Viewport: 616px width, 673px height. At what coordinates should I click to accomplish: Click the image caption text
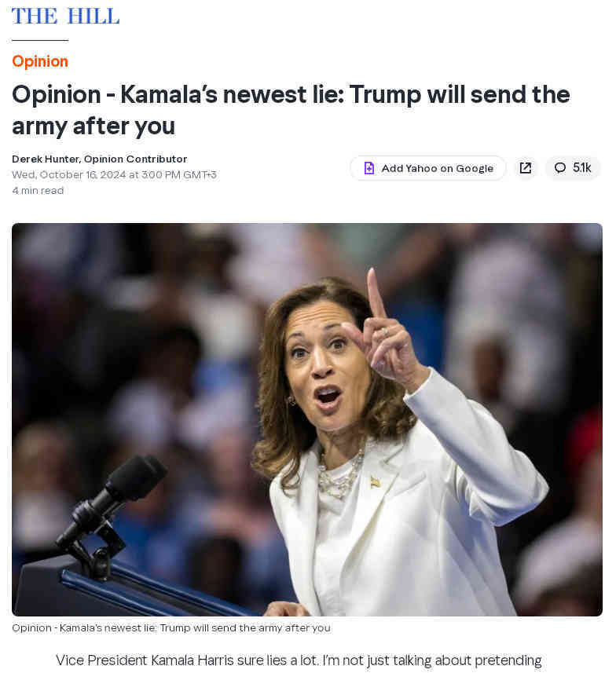coord(171,628)
